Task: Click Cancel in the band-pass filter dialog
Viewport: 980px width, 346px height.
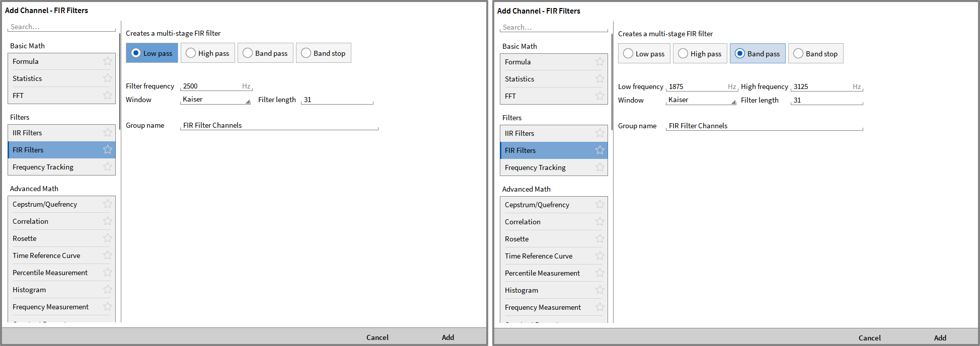Action: click(x=869, y=338)
